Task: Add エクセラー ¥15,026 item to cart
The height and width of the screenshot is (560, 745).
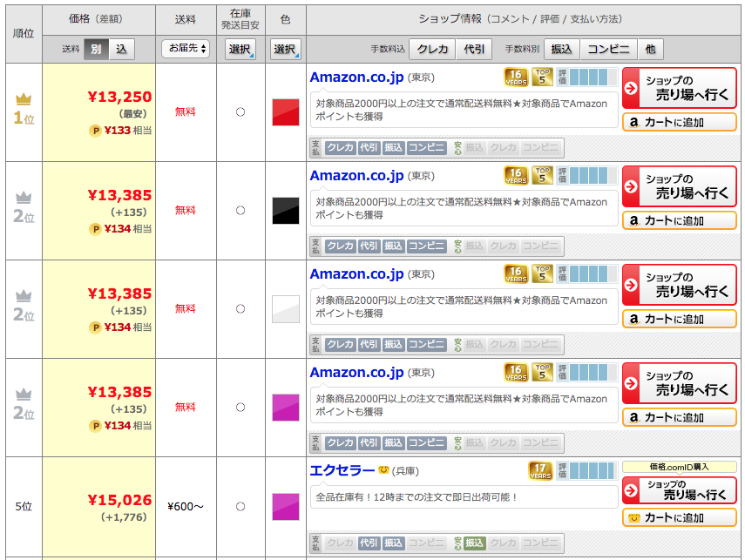Action: (680, 517)
